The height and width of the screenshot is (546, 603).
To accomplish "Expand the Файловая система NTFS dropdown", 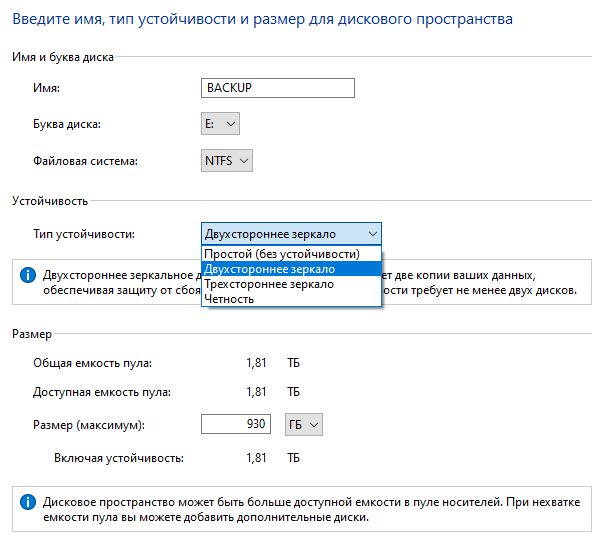I will [x=227, y=160].
